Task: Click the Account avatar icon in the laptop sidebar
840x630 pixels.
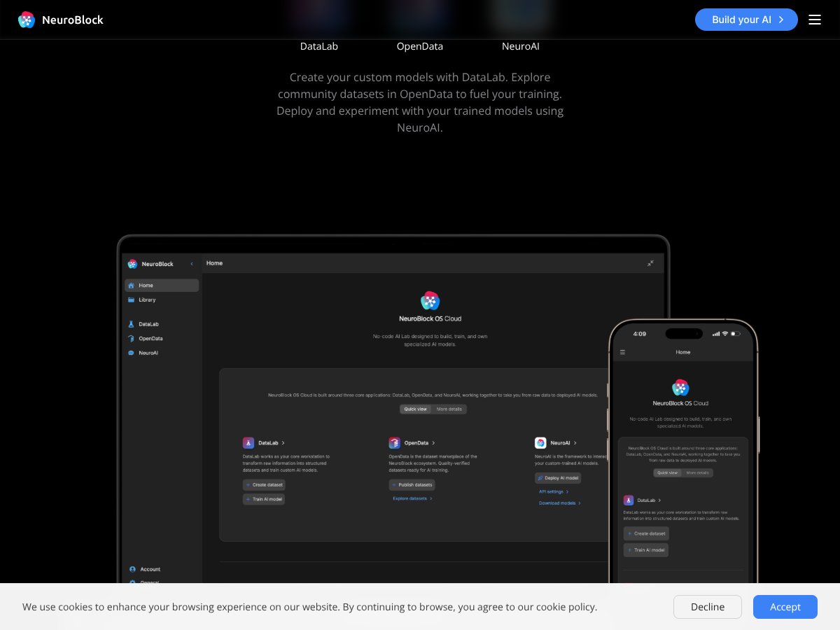Action: (x=132, y=569)
